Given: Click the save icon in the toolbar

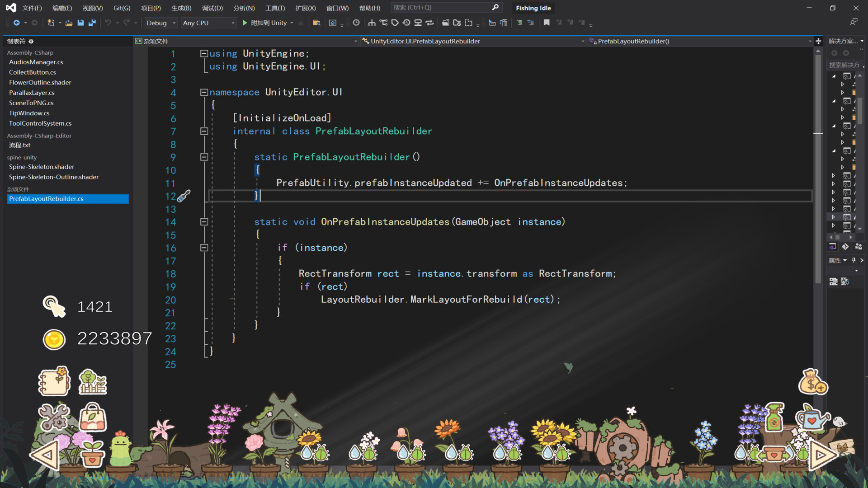Looking at the screenshot, I should 80,23.
